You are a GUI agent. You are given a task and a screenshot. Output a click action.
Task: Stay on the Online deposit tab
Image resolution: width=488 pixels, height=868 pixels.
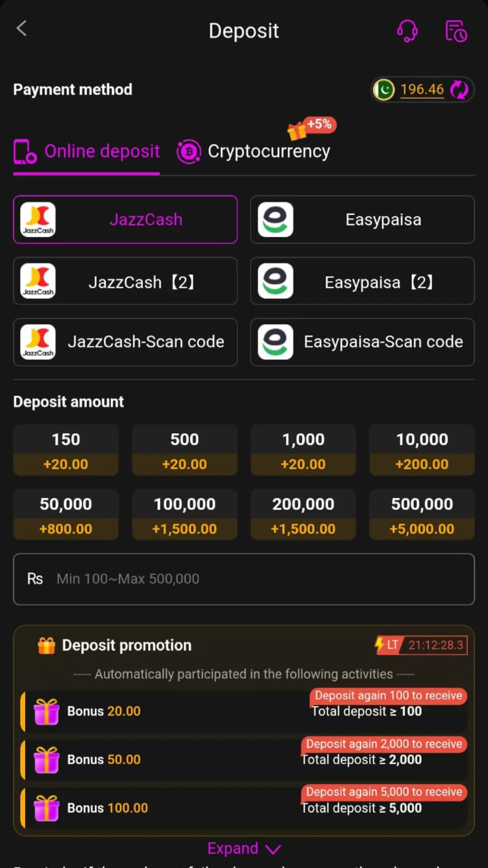click(x=102, y=151)
